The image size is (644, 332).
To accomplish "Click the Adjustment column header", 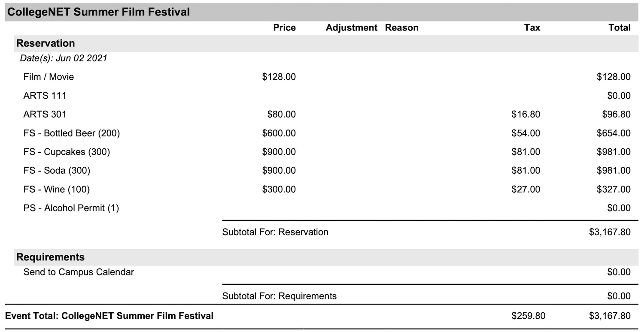I will pos(351,28).
